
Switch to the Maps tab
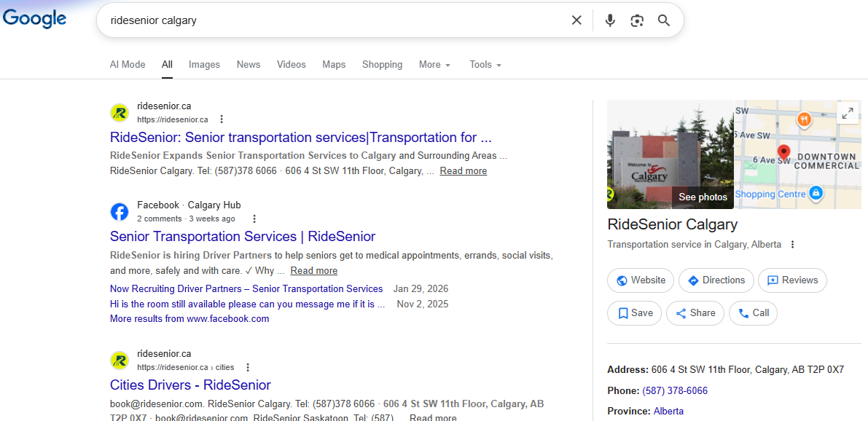[334, 65]
